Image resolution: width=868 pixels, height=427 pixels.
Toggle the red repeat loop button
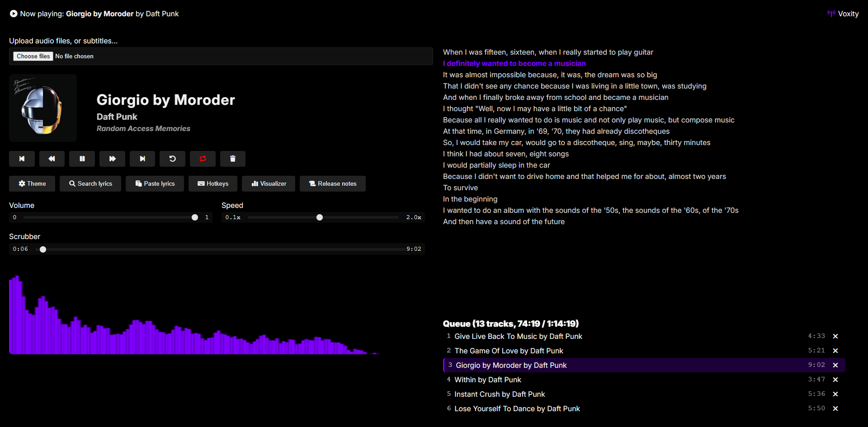coord(203,159)
